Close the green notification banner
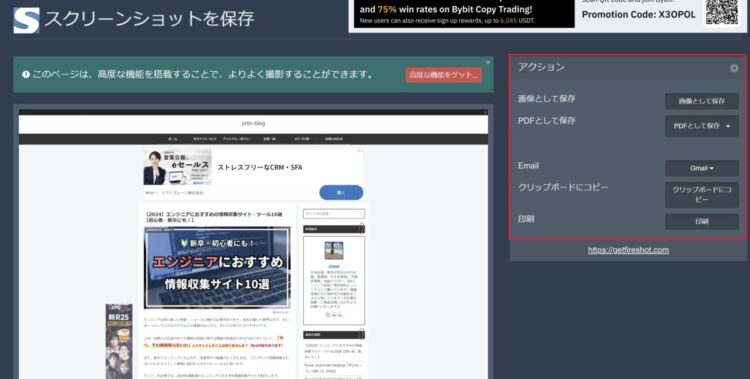This screenshot has width=750, height=379. (x=488, y=62)
